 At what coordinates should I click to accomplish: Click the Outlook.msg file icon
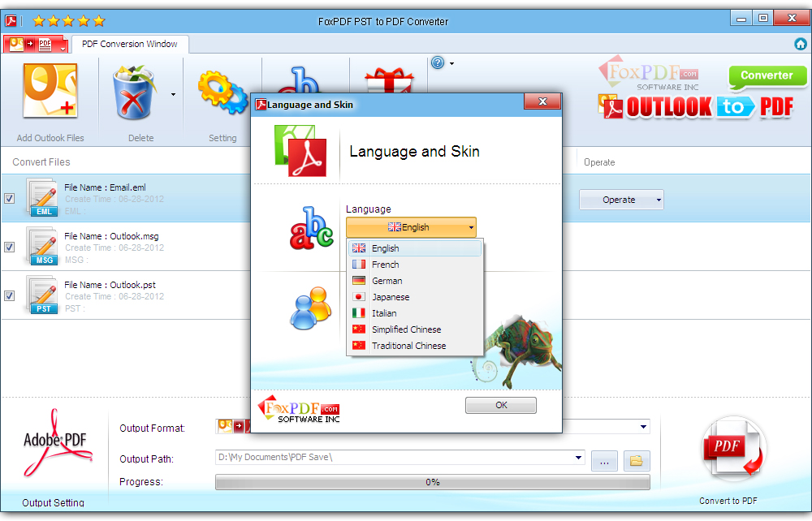pos(42,246)
